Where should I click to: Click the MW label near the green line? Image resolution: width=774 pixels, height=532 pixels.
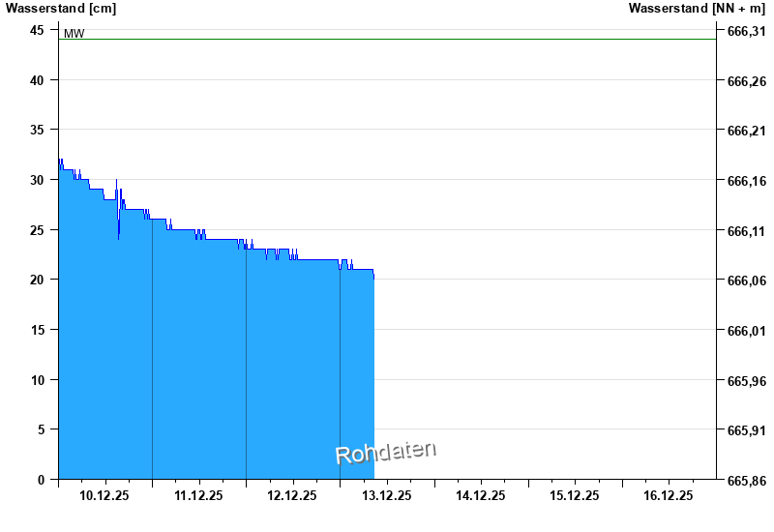click(x=74, y=34)
